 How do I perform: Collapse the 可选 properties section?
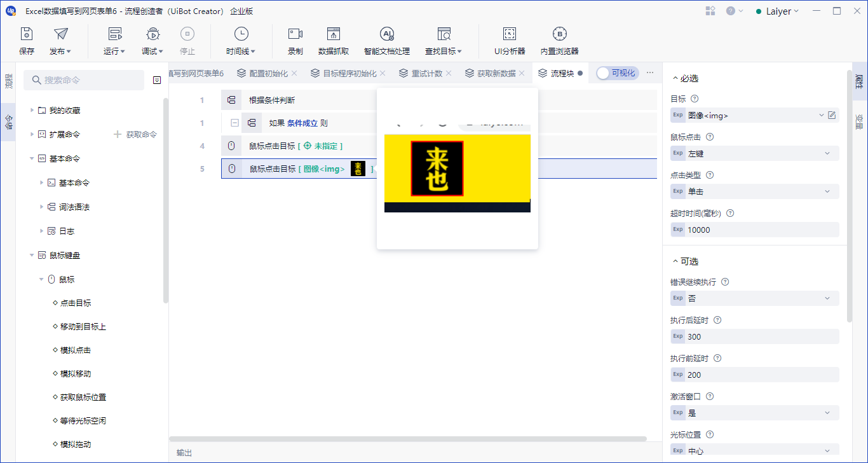click(675, 261)
